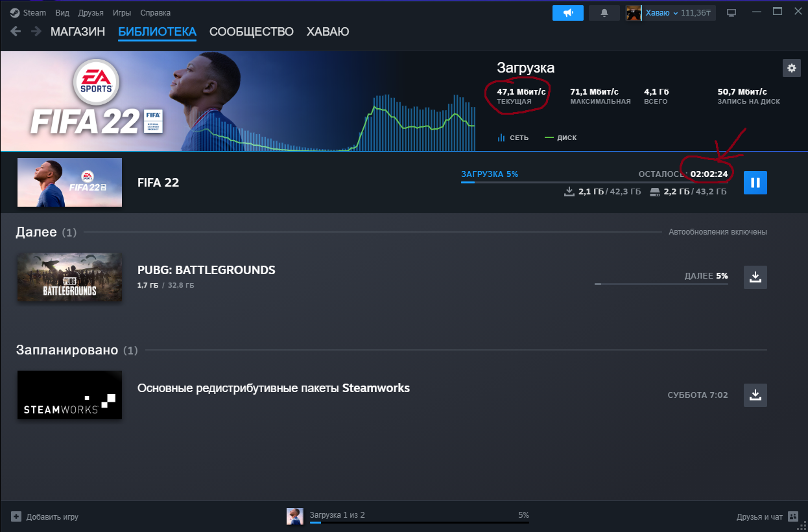Click the 2,1 ГБ / 42,3 ГБ downloaded size
808x532 pixels.
[603, 192]
